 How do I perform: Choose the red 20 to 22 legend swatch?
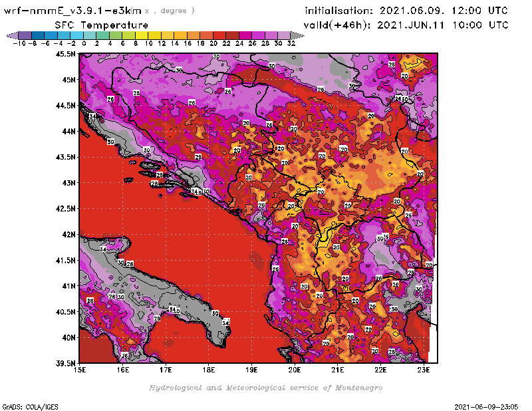coord(219,35)
